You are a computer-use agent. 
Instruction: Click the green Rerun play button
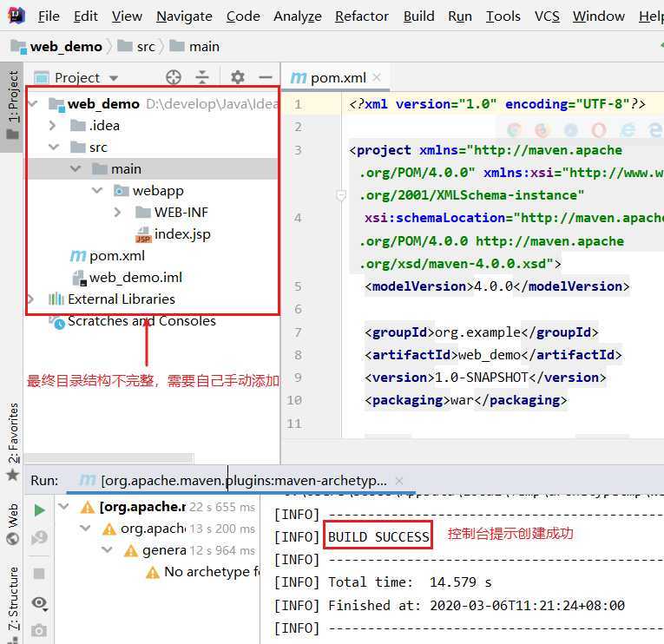(39, 509)
